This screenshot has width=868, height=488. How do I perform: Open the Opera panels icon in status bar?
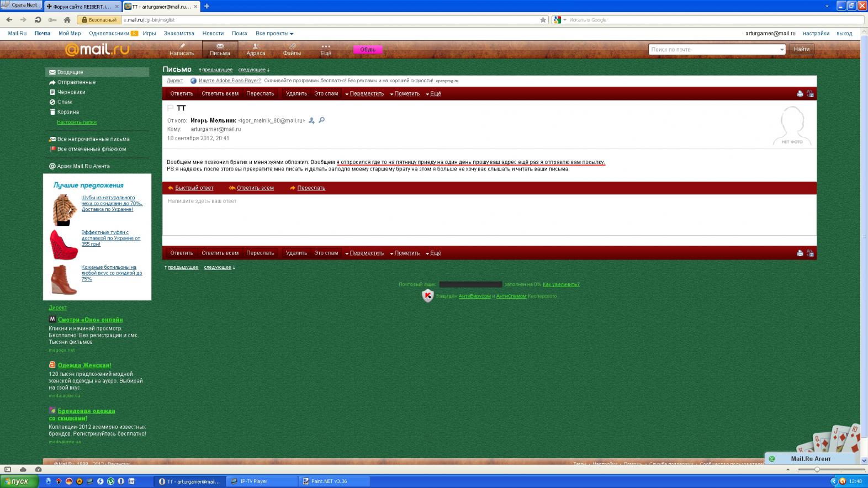coord(8,469)
